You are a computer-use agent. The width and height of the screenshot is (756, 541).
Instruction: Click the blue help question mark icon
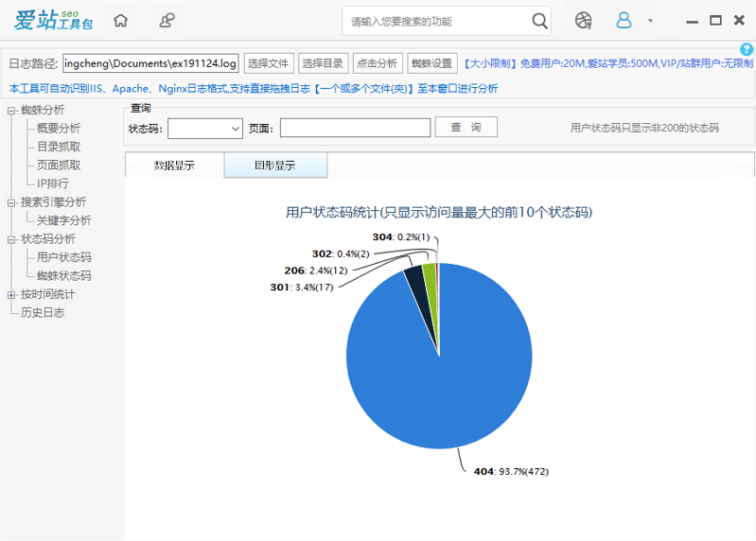(x=747, y=48)
